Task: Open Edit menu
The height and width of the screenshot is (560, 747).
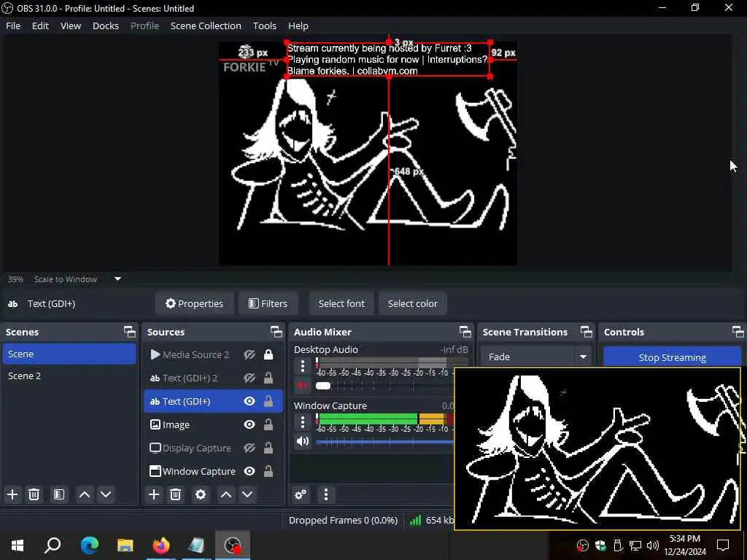Action: pos(41,26)
